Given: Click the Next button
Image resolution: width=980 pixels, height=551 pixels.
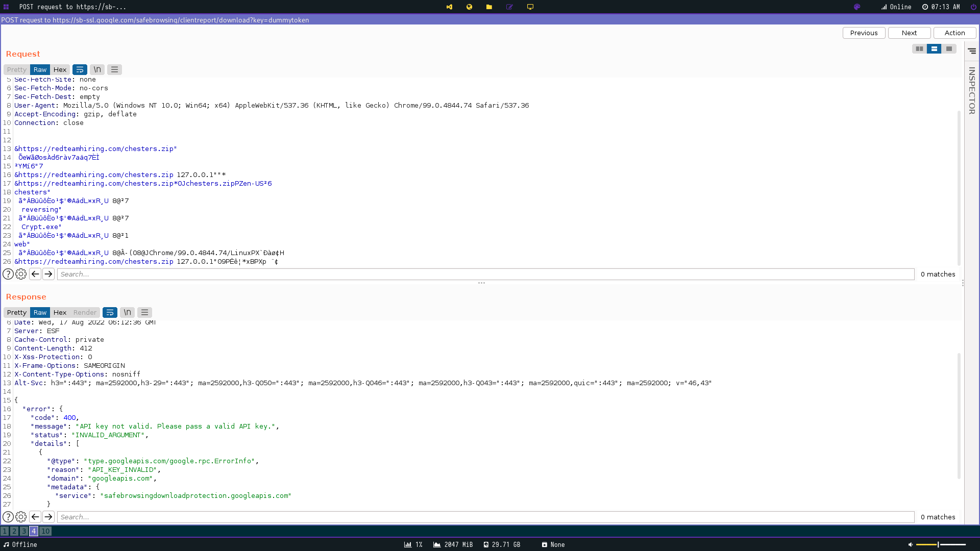Looking at the screenshot, I should tap(909, 33).
